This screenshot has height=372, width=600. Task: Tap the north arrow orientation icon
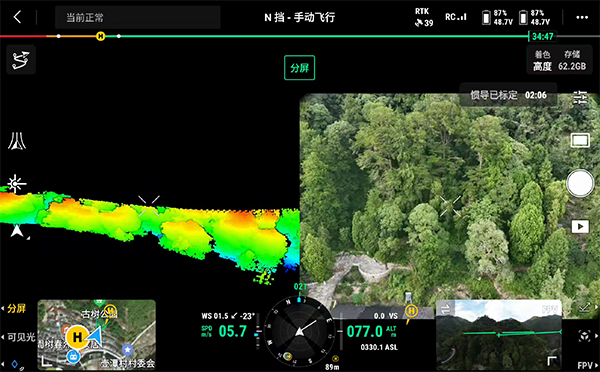[17, 232]
